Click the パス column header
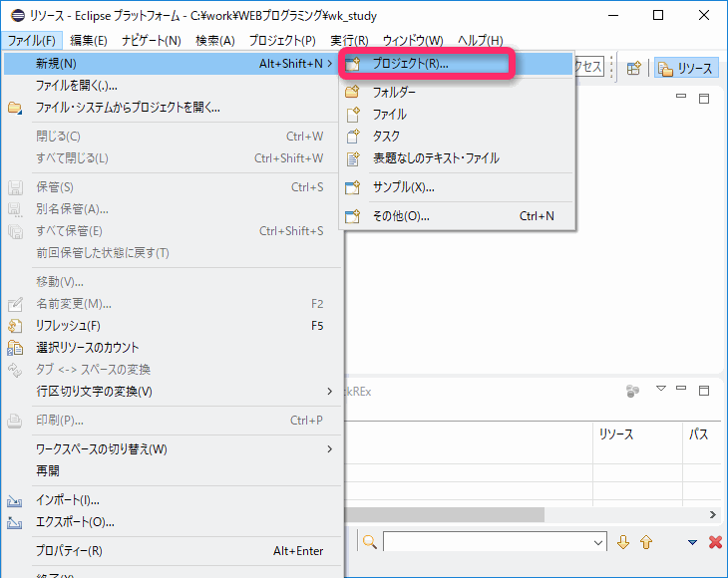728x578 pixels. tap(701, 434)
